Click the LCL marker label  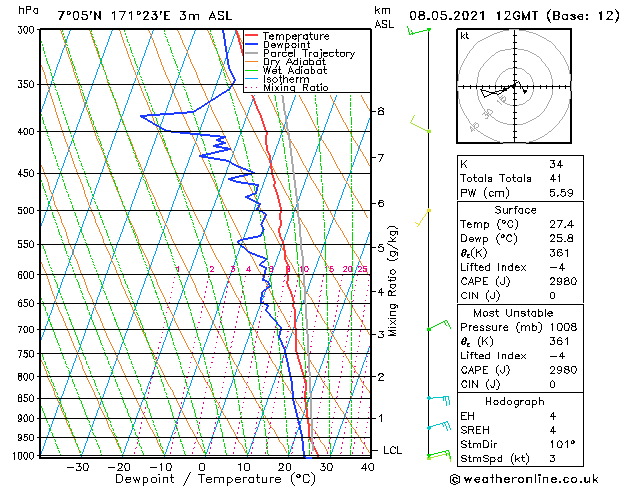click(x=392, y=450)
